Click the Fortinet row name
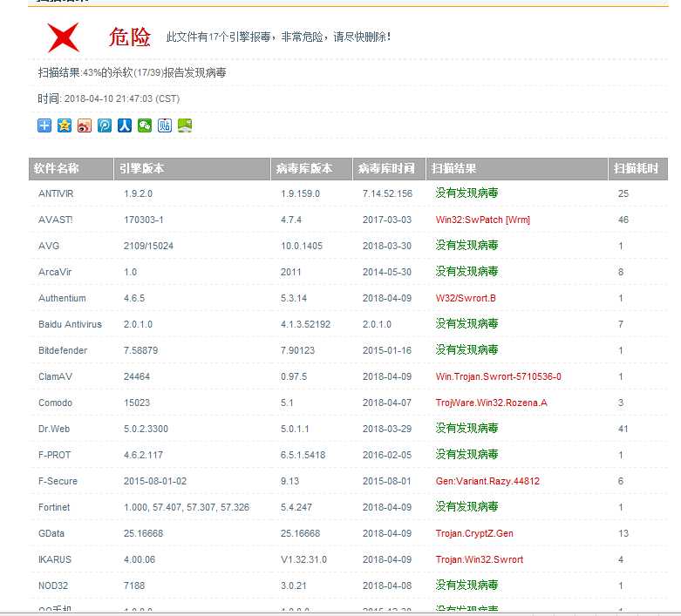681x616 pixels. pos(54,507)
